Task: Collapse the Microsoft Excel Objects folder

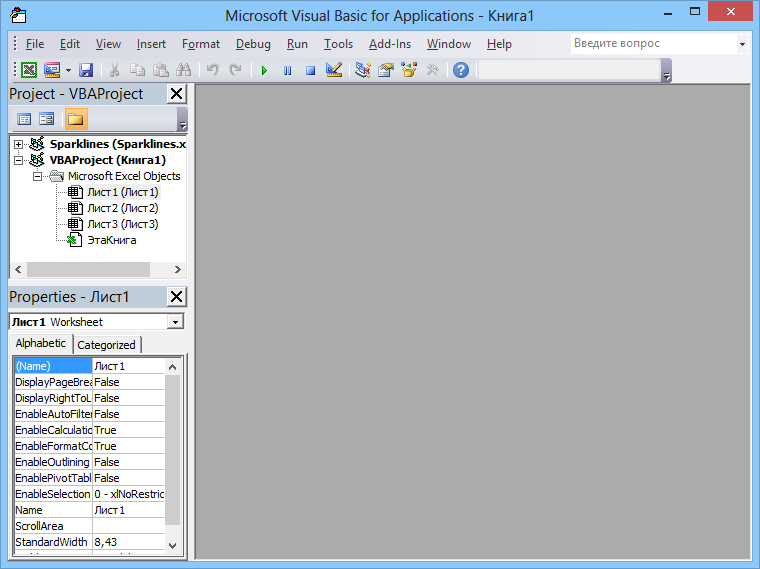Action: 37,176
